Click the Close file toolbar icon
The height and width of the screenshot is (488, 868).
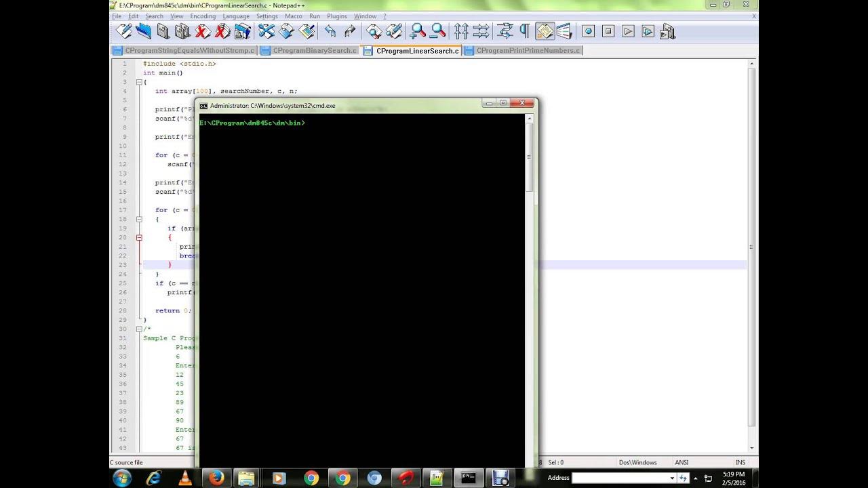(x=203, y=31)
